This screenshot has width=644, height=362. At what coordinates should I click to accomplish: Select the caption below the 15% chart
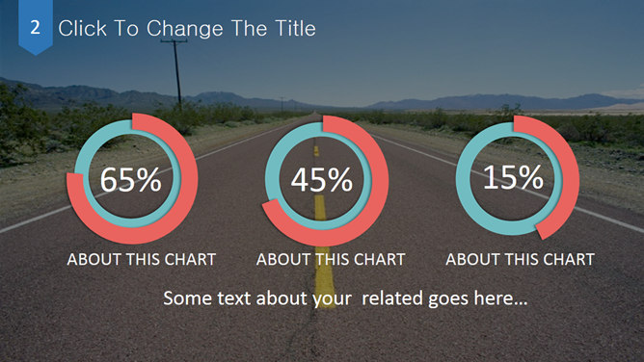[520, 260]
